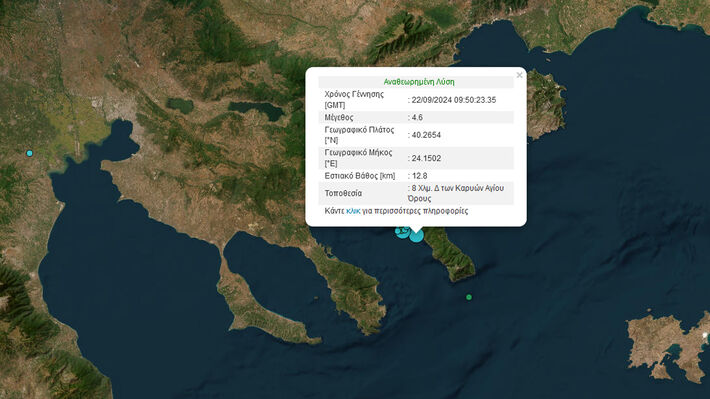Viewport: 710px width, 399px height.
Task: Click the Γεωγραφικό Μήκος label
Action: click(358, 158)
